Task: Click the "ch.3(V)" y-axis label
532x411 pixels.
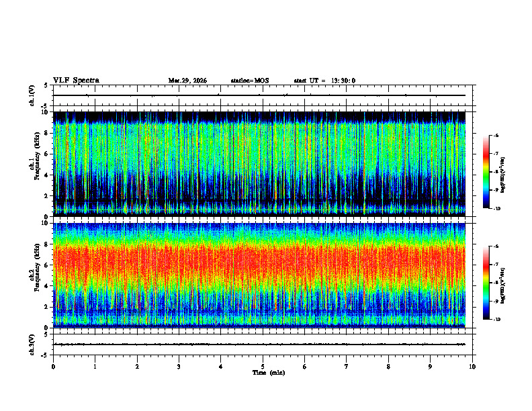Action: tap(32, 345)
